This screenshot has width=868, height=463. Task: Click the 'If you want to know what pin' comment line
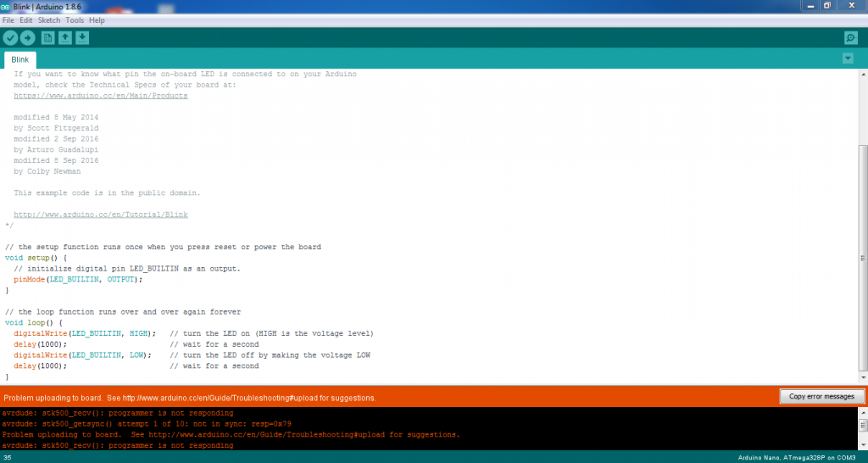[x=185, y=75]
